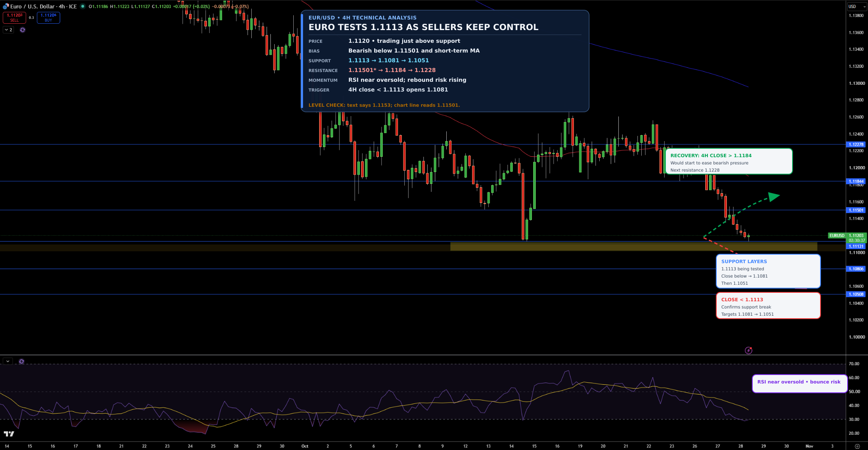Image resolution: width=868 pixels, height=450 pixels.
Task: Click the purple lightning alert icon
Action: [x=748, y=350]
